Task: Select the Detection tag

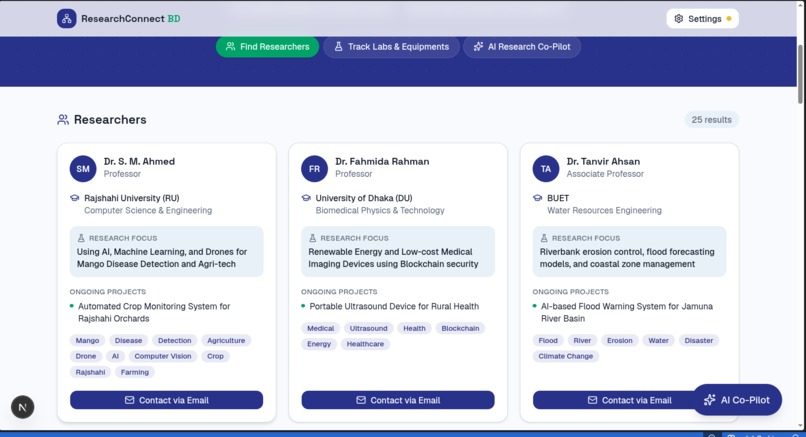Action: click(x=174, y=340)
